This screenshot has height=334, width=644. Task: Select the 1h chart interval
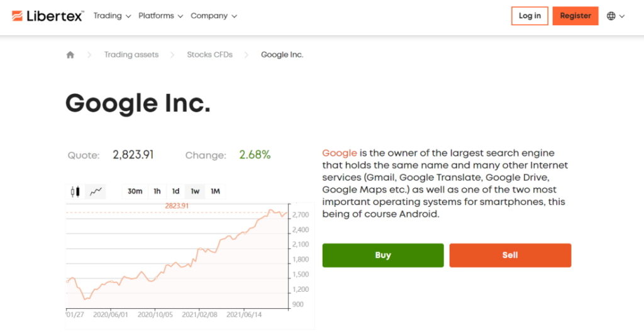(157, 191)
